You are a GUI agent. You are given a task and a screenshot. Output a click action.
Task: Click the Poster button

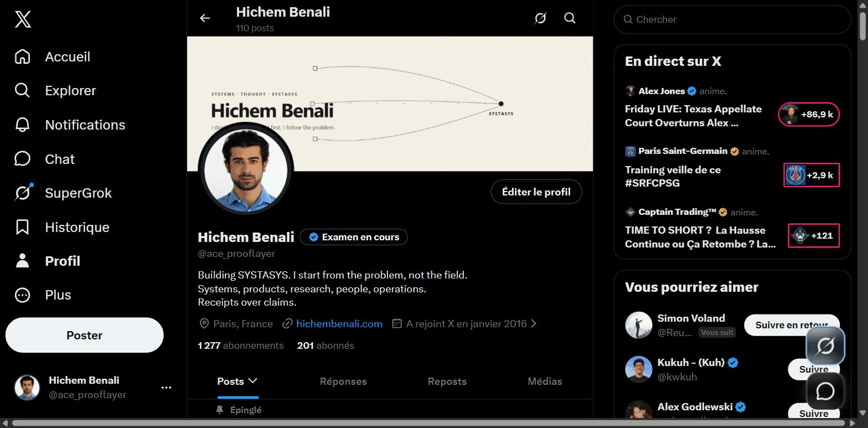point(85,335)
